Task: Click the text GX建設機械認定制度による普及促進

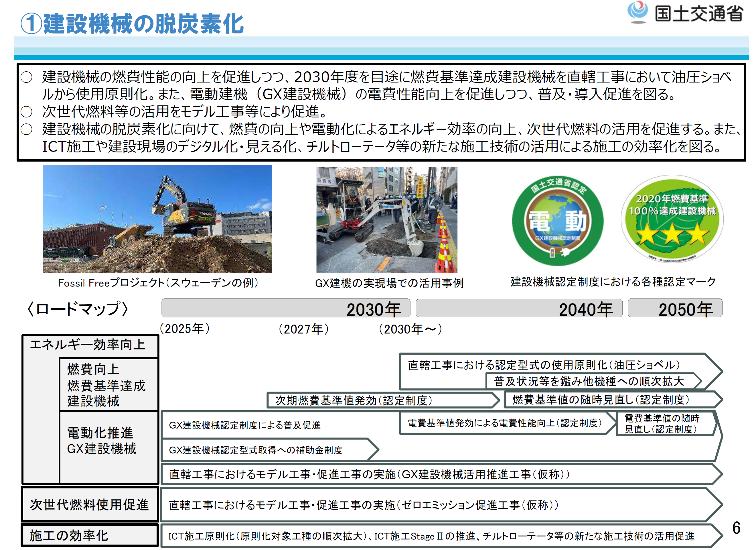Action: 245,425
